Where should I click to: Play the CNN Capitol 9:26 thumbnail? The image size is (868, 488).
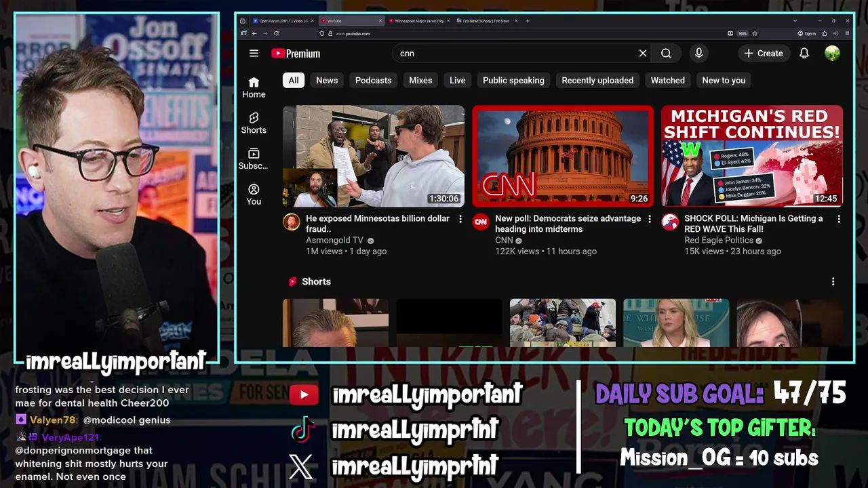pyautogui.click(x=563, y=156)
